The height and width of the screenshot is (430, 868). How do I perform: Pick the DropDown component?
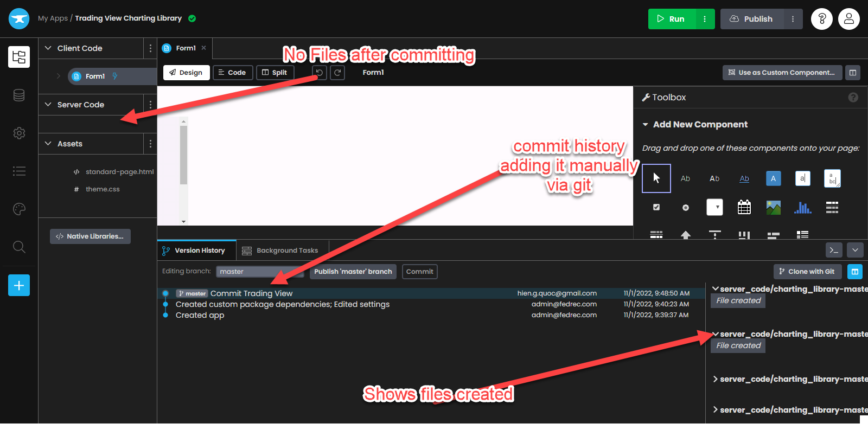[714, 207]
